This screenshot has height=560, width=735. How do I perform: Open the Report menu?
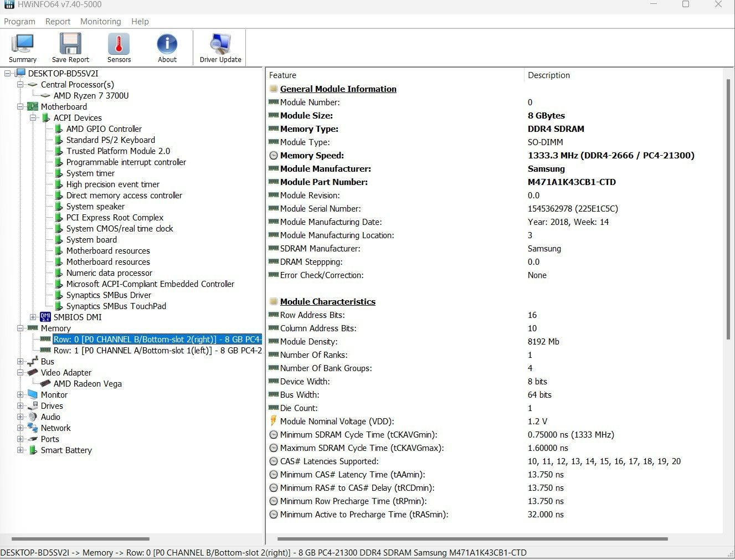pos(58,22)
